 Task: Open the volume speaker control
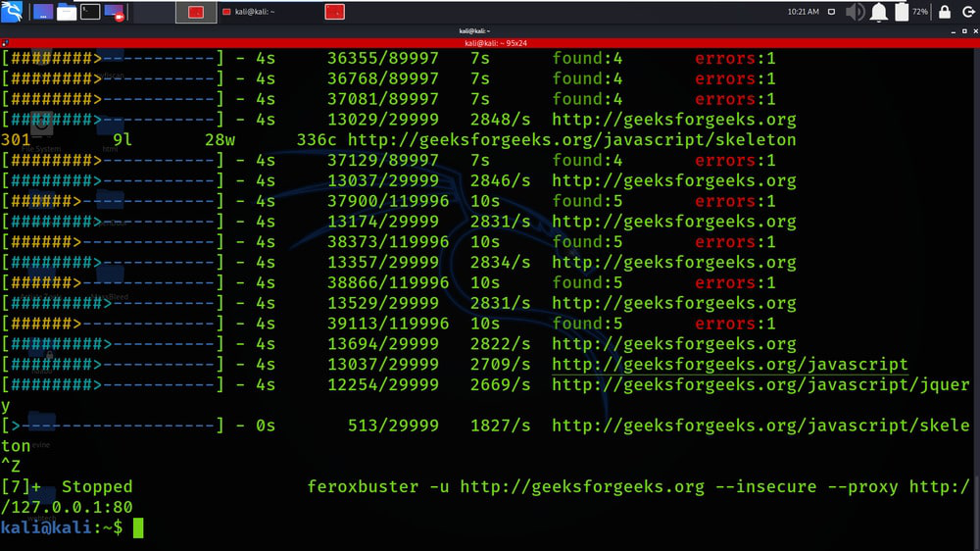[x=855, y=12]
